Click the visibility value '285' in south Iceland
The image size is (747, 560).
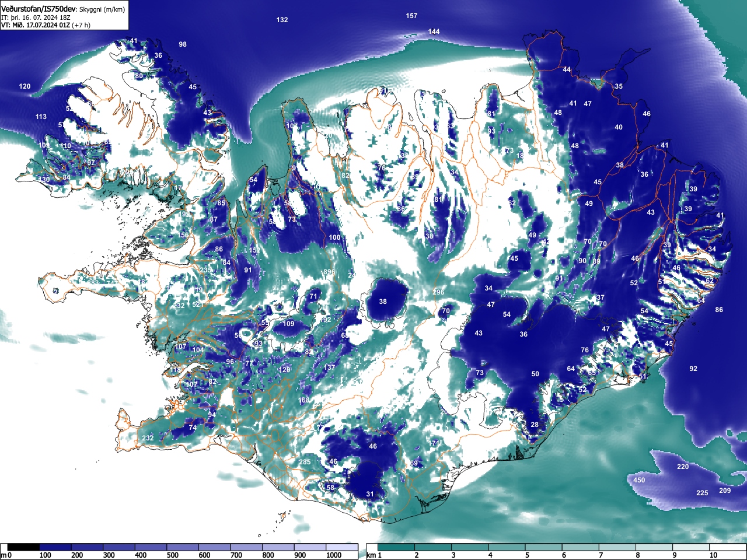pyautogui.click(x=305, y=462)
